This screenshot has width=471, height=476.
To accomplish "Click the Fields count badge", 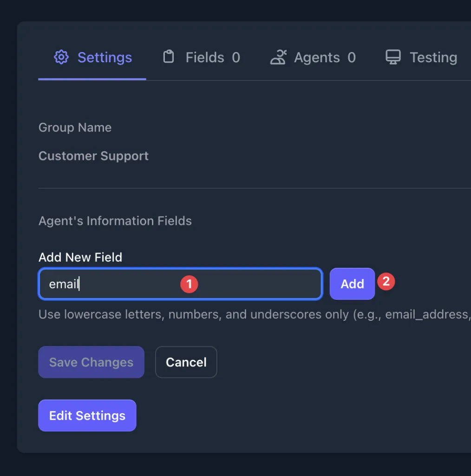I will pos(236,58).
